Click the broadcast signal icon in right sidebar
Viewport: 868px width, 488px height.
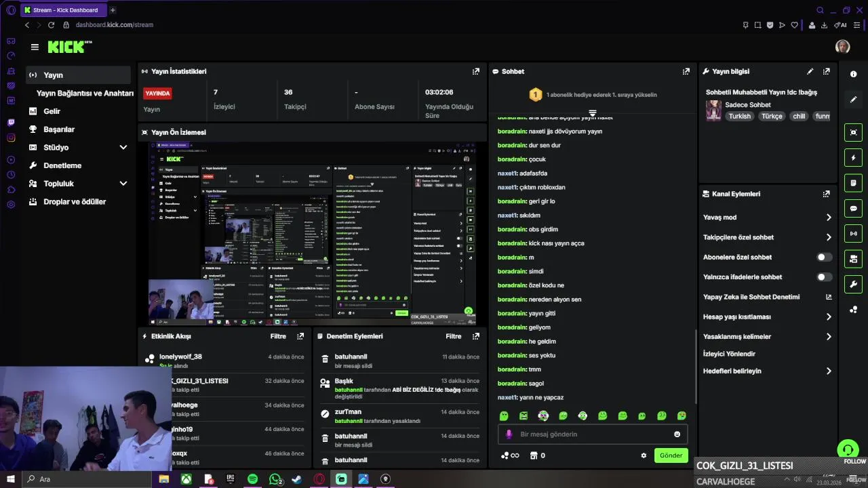853,234
